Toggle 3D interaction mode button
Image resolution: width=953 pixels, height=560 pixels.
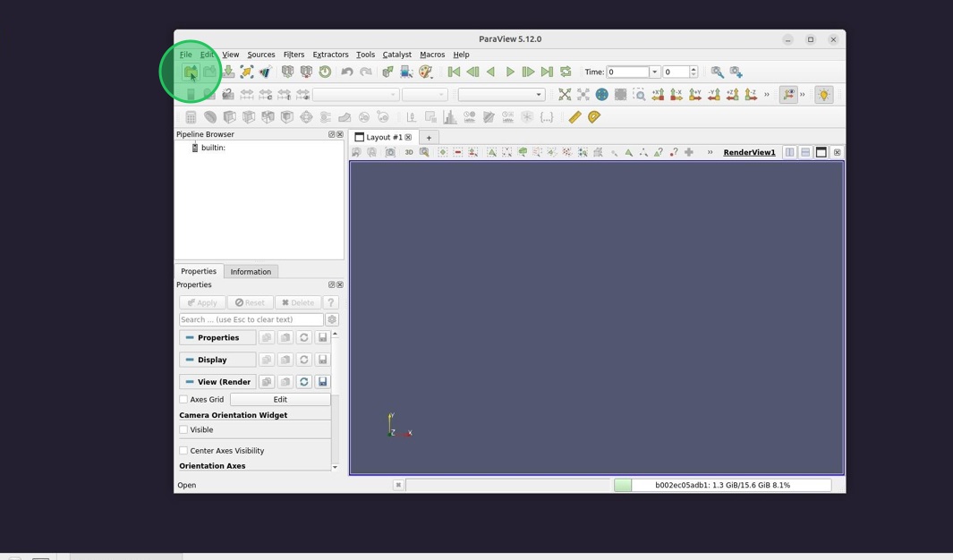pos(409,152)
